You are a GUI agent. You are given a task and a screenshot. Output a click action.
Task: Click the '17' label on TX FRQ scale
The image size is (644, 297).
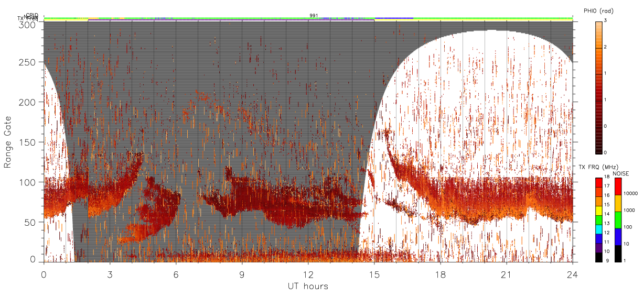pyautogui.click(x=607, y=186)
